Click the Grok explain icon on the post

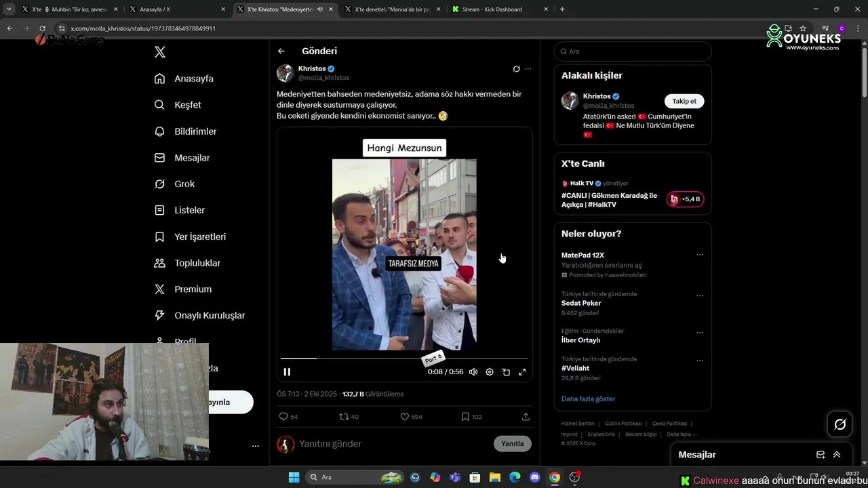point(516,69)
